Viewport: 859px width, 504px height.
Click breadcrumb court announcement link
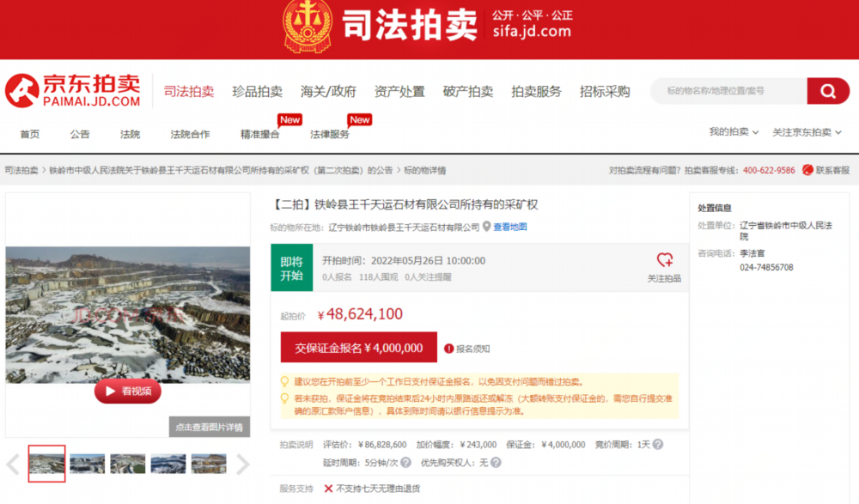tap(221, 170)
